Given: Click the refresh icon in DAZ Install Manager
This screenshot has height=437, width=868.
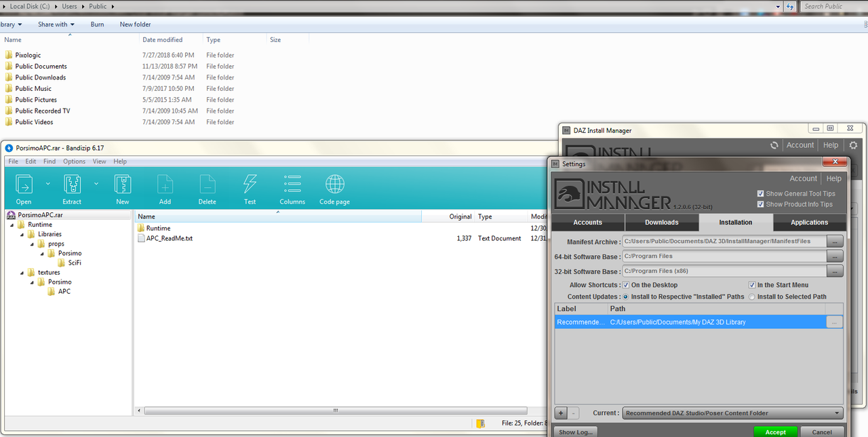Looking at the screenshot, I should pyautogui.click(x=774, y=145).
